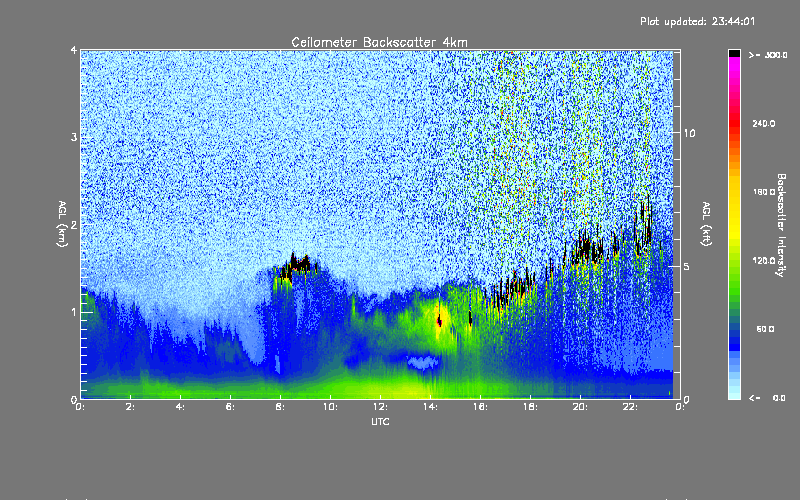The height and width of the screenshot is (500, 800).
Task: Click the '240.0' colorbar label
Action: tap(764, 123)
